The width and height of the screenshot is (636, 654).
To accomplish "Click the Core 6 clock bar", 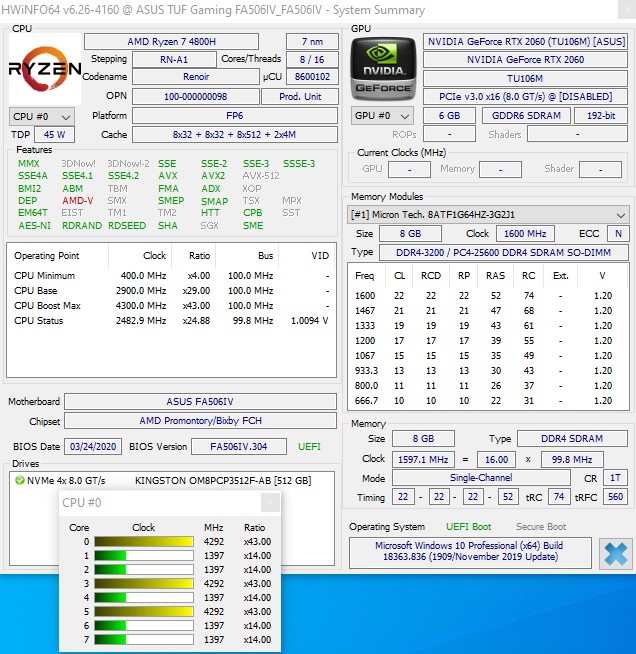I will (x=144, y=625).
